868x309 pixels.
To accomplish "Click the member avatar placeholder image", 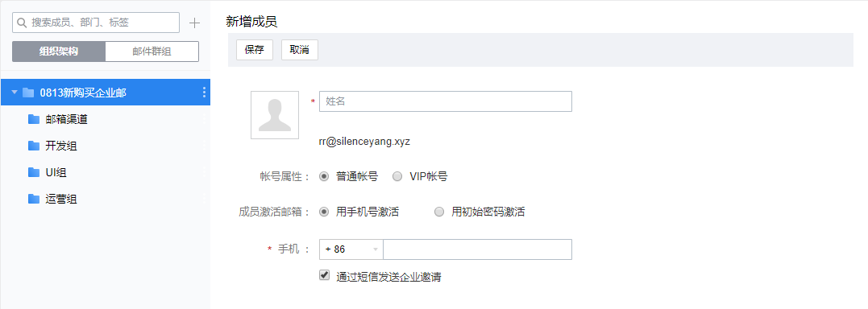I will (275, 115).
